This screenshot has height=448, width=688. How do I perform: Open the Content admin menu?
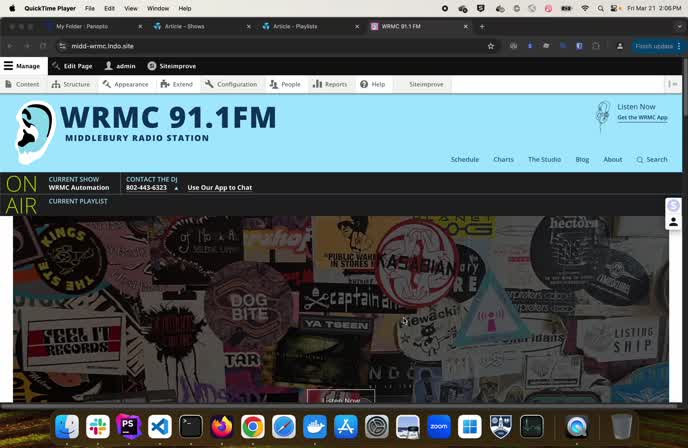click(x=22, y=84)
